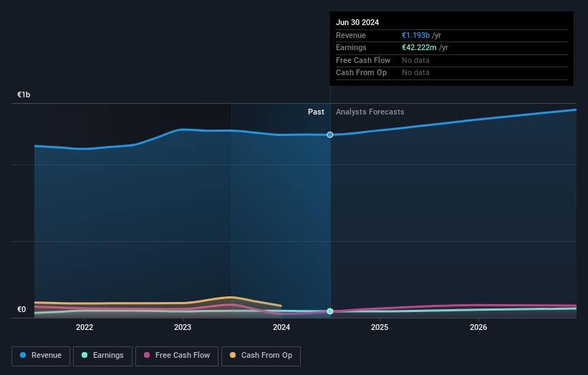Click the €0 y-axis label

click(21, 309)
